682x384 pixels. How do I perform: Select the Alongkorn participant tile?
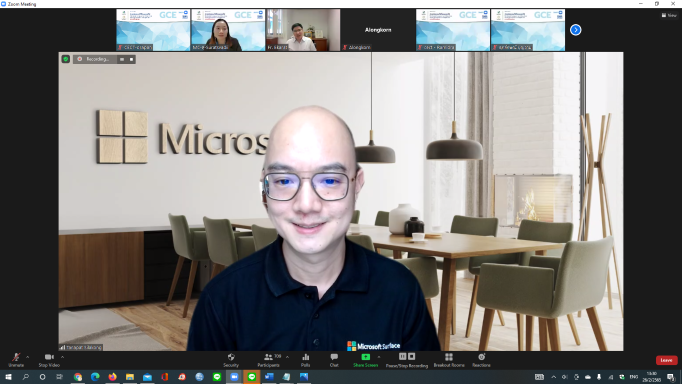coord(378,30)
